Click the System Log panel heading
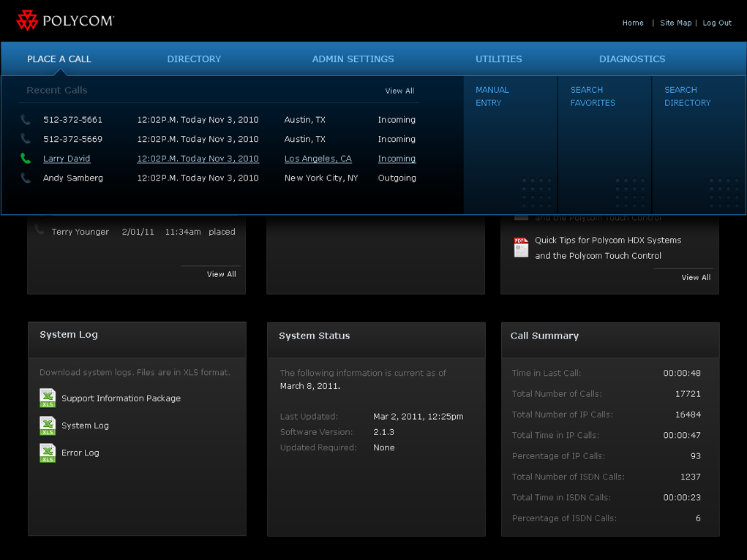This screenshot has width=747, height=560. click(x=69, y=335)
